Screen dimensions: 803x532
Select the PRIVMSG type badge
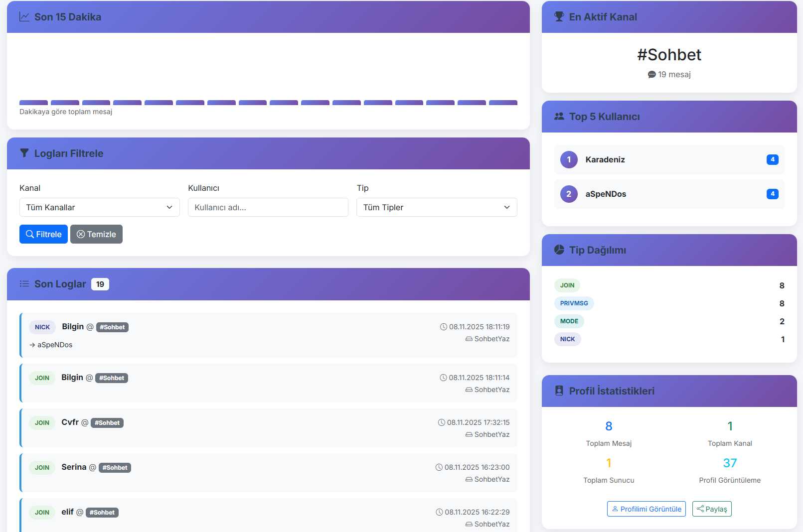pyautogui.click(x=574, y=303)
